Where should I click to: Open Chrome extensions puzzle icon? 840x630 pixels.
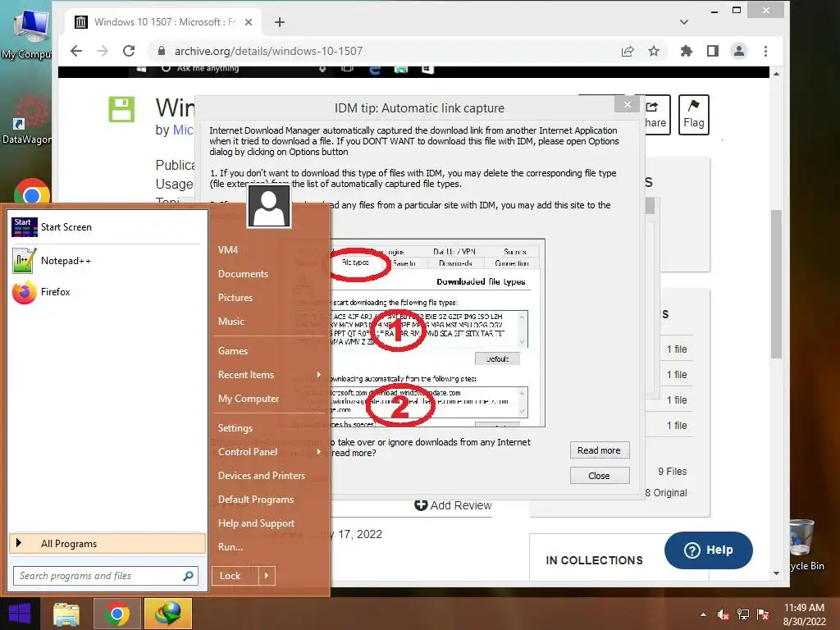(687, 51)
